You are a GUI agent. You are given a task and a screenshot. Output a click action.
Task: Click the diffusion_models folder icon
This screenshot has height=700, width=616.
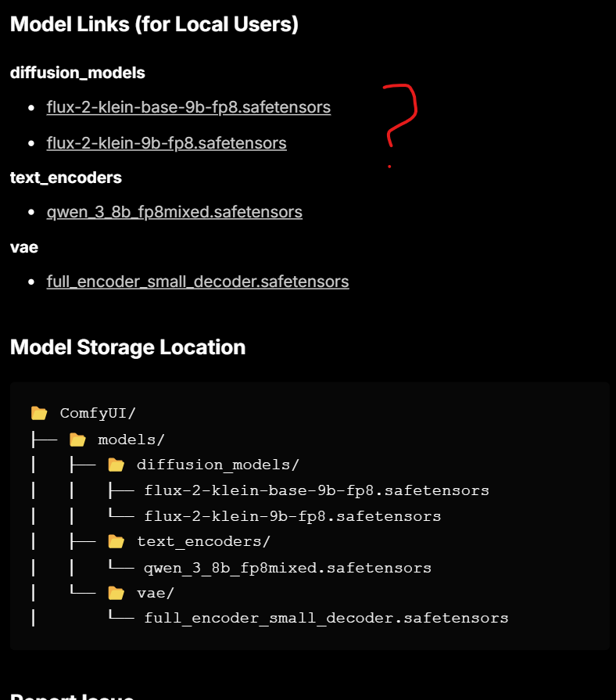coord(116,465)
